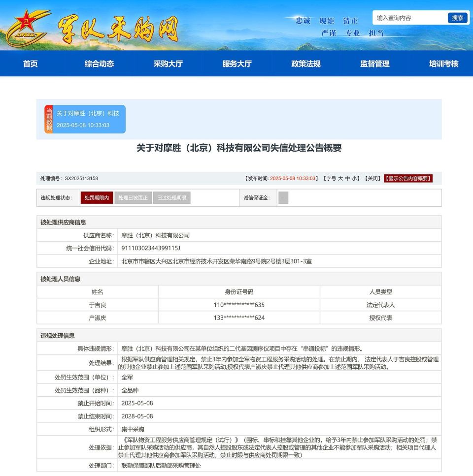473x476 pixels.
Task: Open the 培训考核 navigation menu
Action: click(x=444, y=64)
